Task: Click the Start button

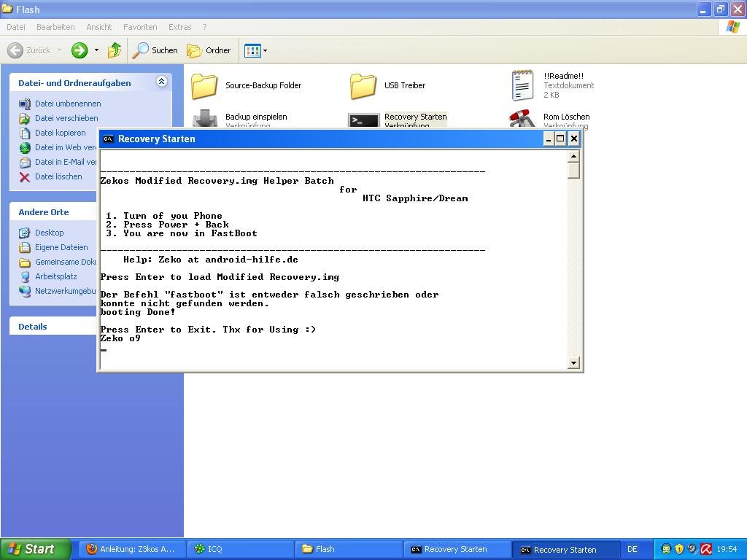Action: pos(36,549)
